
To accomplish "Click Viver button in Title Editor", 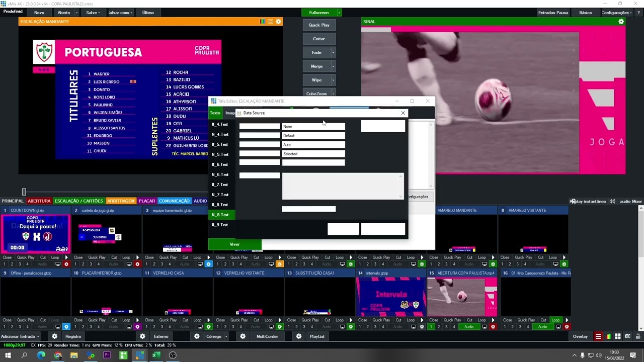I will [x=235, y=244].
